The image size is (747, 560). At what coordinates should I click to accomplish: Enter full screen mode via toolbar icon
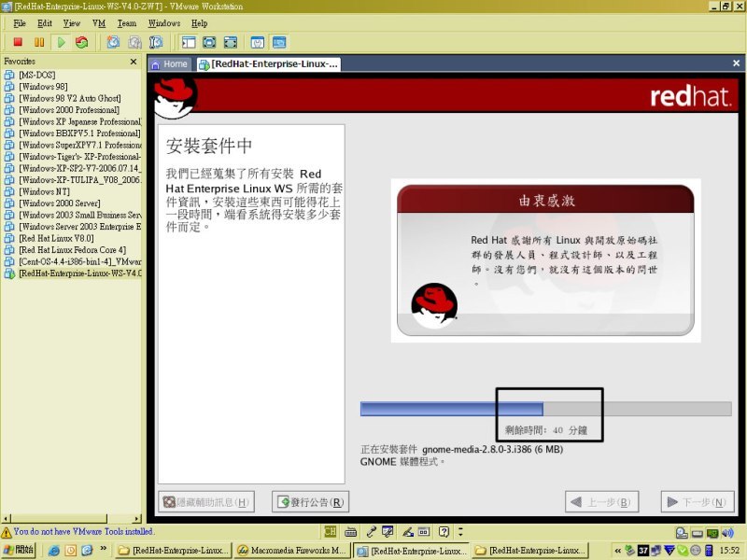(231, 42)
